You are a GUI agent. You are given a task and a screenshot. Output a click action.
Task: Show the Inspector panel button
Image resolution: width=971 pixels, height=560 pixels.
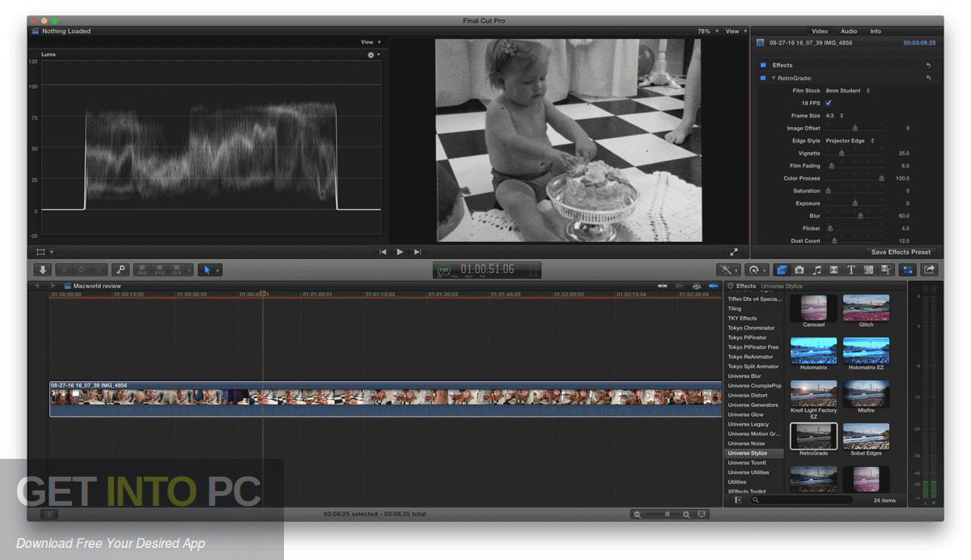(x=907, y=269)
